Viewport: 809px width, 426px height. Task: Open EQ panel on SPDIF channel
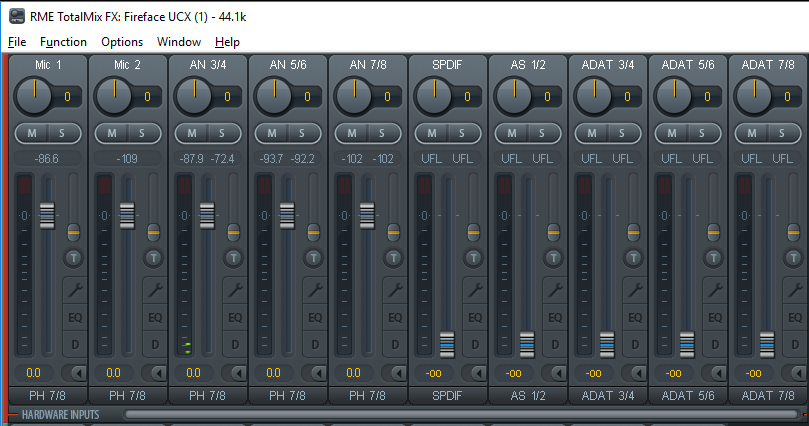click(x=474, y=317)
